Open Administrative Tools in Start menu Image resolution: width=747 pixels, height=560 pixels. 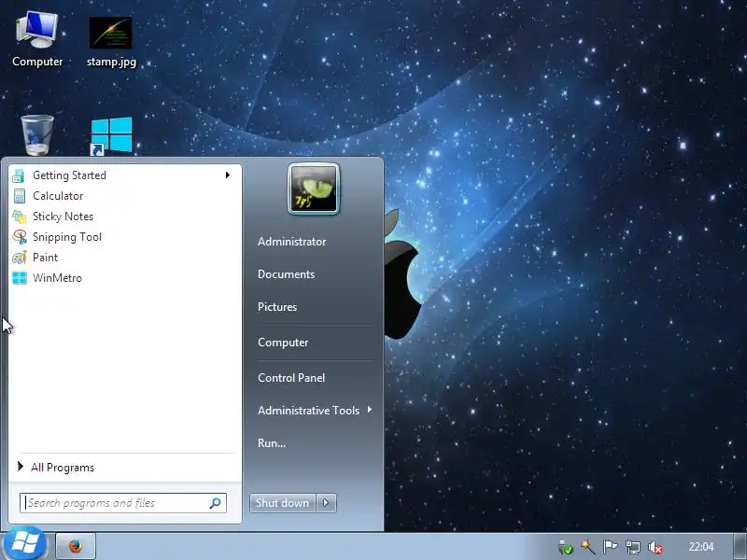(309, 411)
